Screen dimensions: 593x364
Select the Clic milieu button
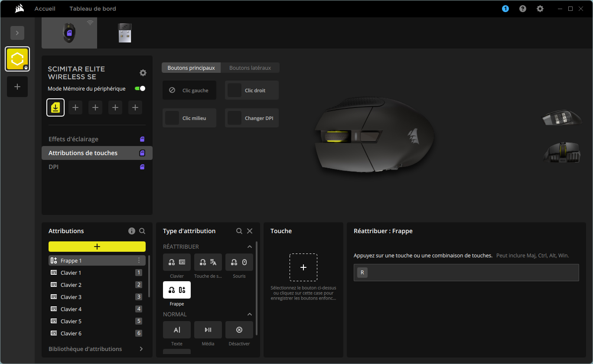click(189, 118)
